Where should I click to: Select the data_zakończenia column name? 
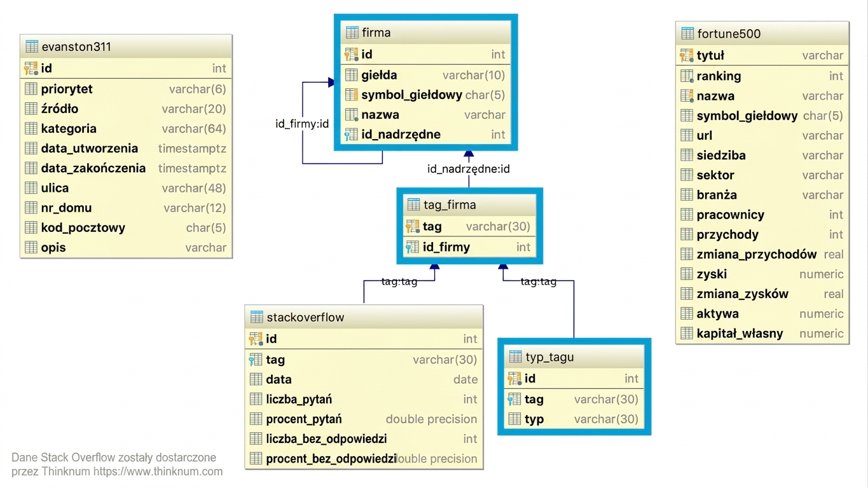click(93, 168)
